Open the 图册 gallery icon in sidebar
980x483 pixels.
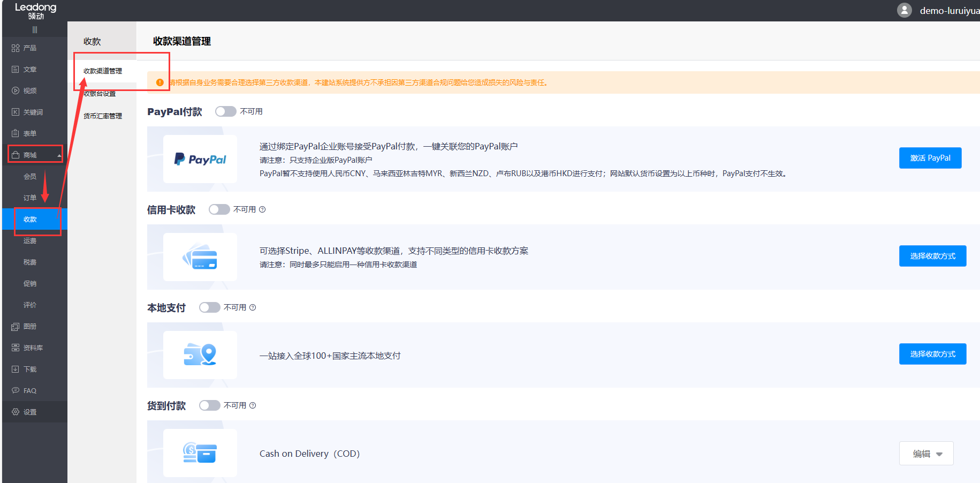click(x=16, y=327)
